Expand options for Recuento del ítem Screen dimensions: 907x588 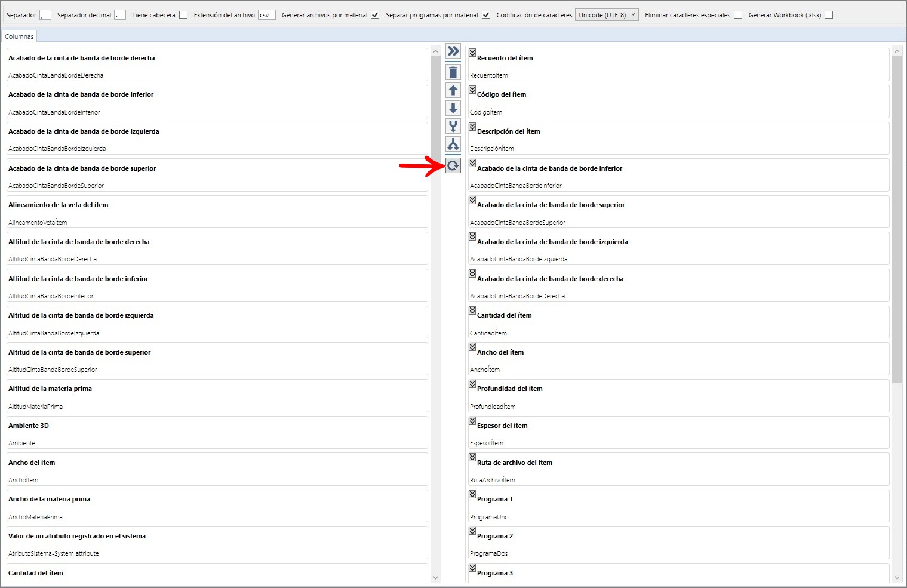pos(472,53)
